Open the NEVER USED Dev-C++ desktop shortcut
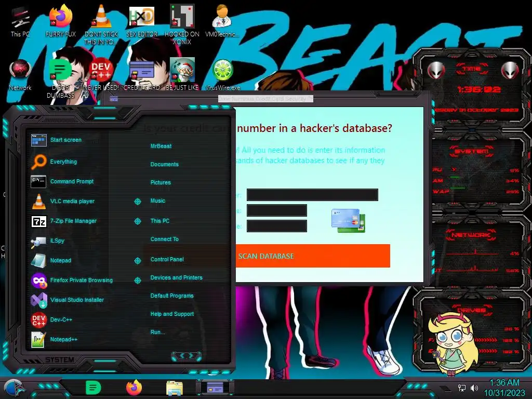 (x=101, y=75)
